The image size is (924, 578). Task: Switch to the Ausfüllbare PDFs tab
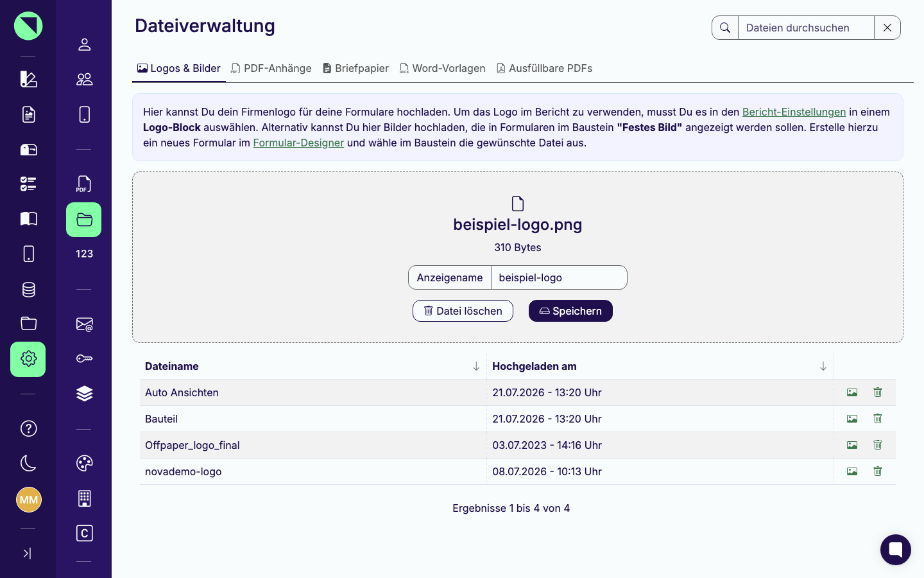(544, 68)
